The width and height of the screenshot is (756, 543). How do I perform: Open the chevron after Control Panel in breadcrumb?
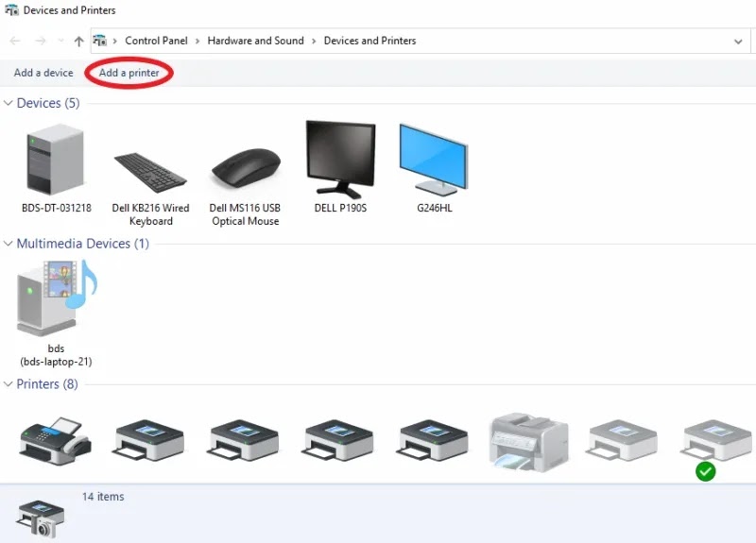[x=198, y=41]
